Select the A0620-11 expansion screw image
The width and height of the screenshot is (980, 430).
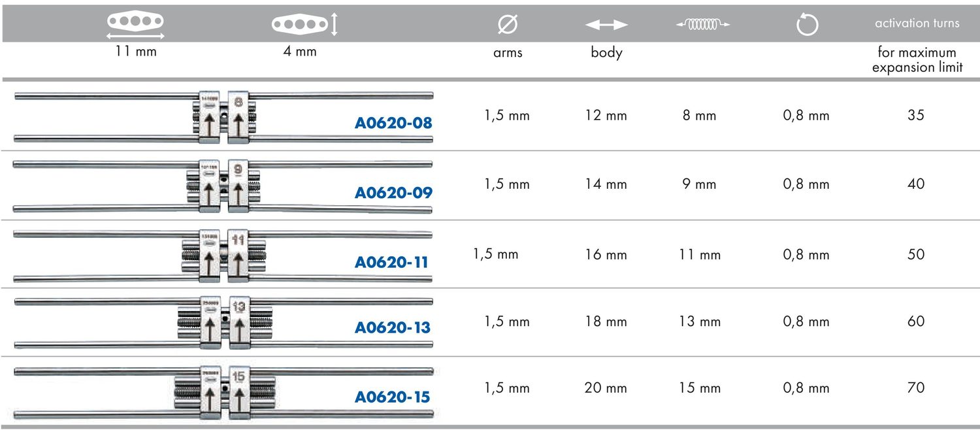pos(223,256)
